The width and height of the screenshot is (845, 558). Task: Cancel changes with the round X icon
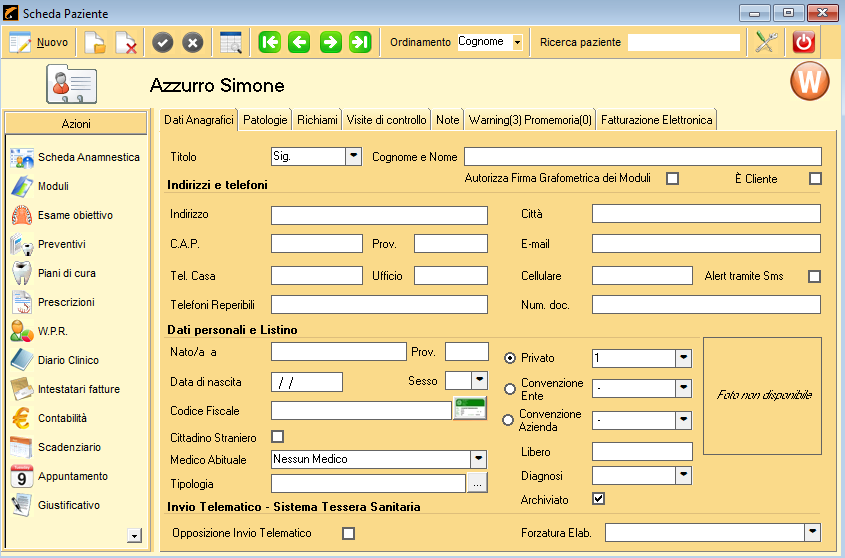[192, 42]
